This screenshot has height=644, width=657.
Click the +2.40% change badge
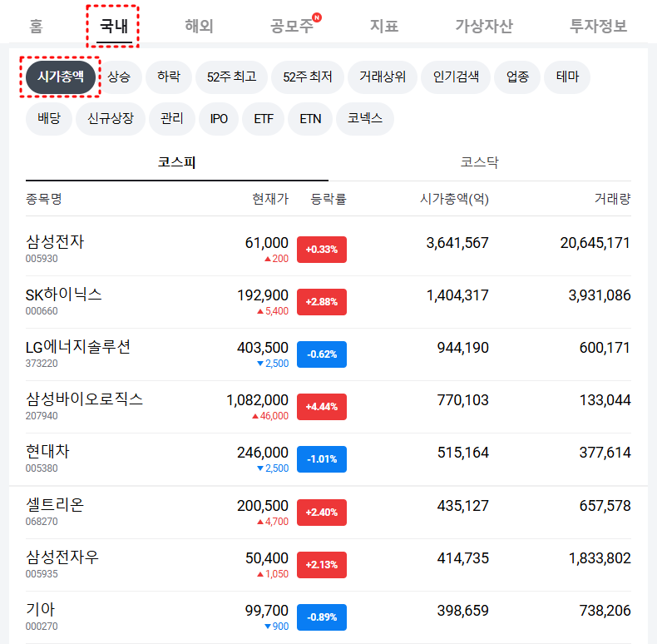pyautogui.click(x=322, y=513)
